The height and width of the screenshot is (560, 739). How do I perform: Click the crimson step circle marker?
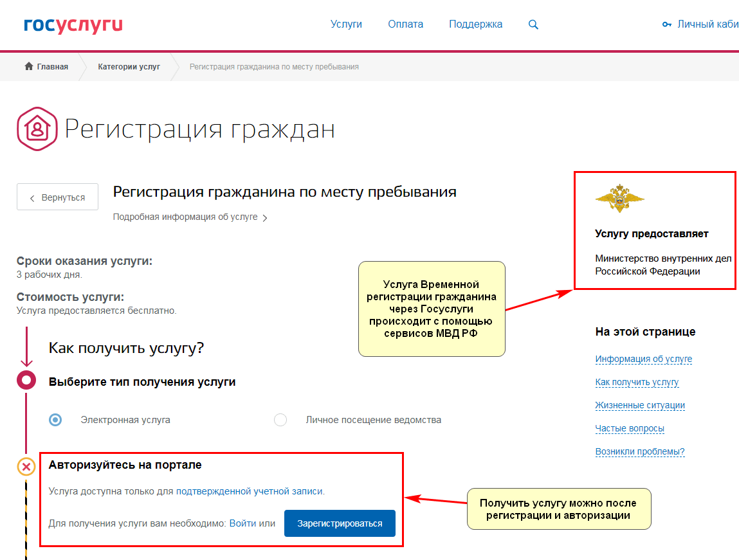click(26, 379)
